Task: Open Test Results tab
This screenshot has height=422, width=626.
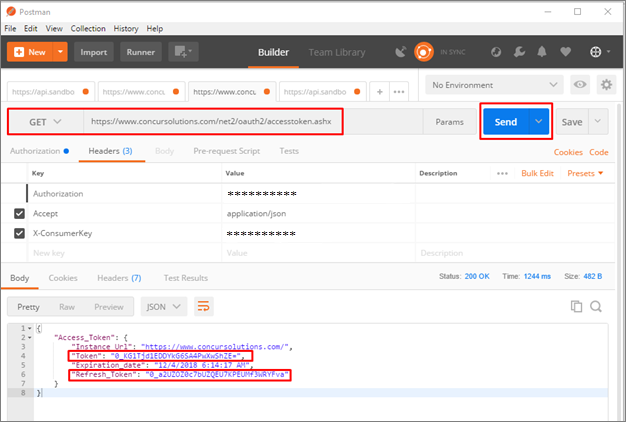Action: pyautogui.click(x=186, y=278)
